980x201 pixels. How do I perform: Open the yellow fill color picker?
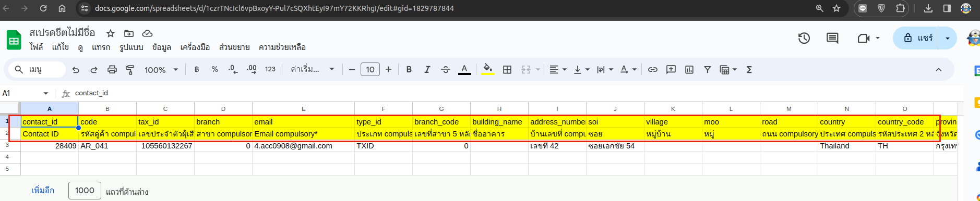coord(487,70)
